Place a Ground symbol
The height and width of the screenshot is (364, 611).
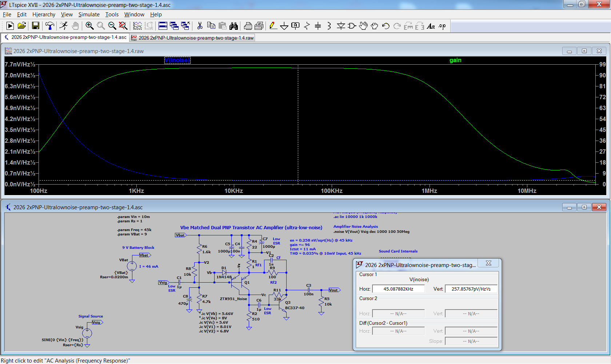pyautogui.click(x=284, y=26)
